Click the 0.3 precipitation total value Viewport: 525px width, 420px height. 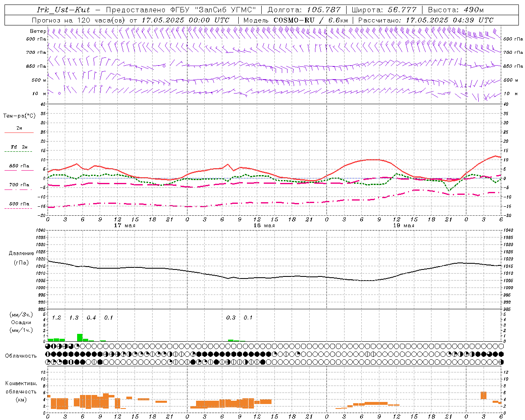coord(231,318)
